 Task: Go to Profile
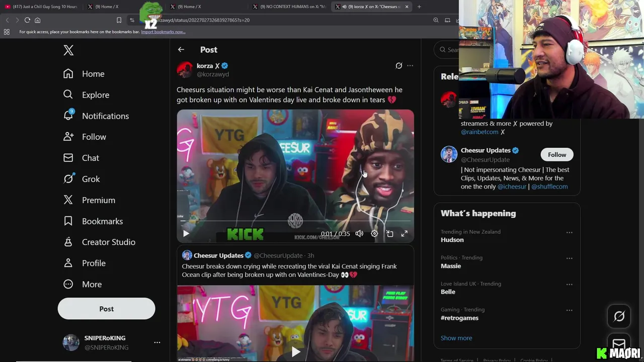pos(84,263)
